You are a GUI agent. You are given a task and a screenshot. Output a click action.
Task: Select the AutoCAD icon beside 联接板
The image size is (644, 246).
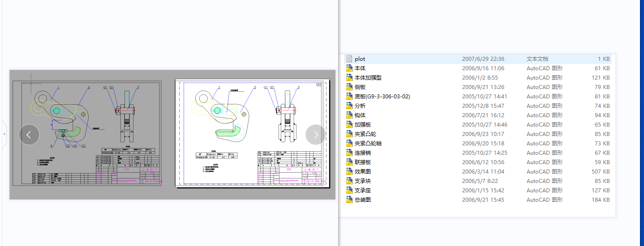350,162
